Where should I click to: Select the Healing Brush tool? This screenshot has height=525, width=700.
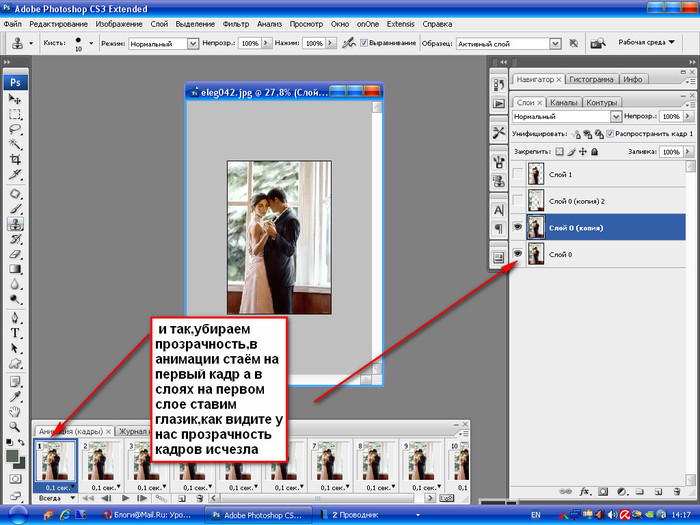click(x=15, y=194)
